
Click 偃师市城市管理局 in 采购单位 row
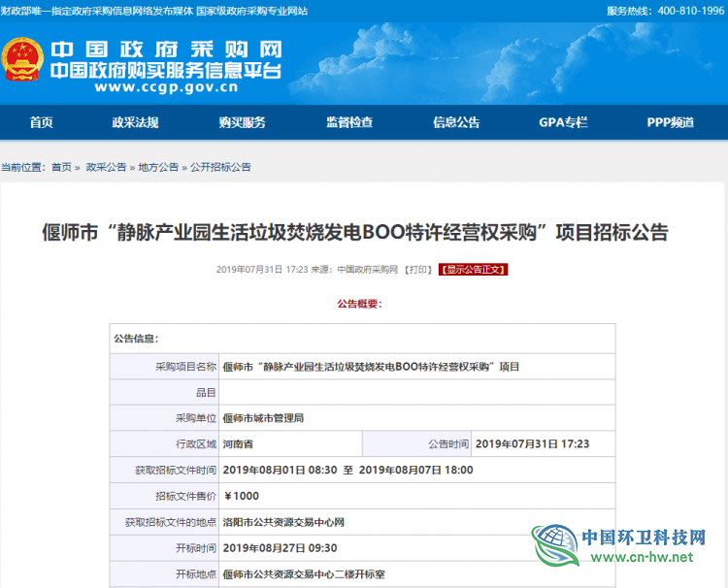263,418
